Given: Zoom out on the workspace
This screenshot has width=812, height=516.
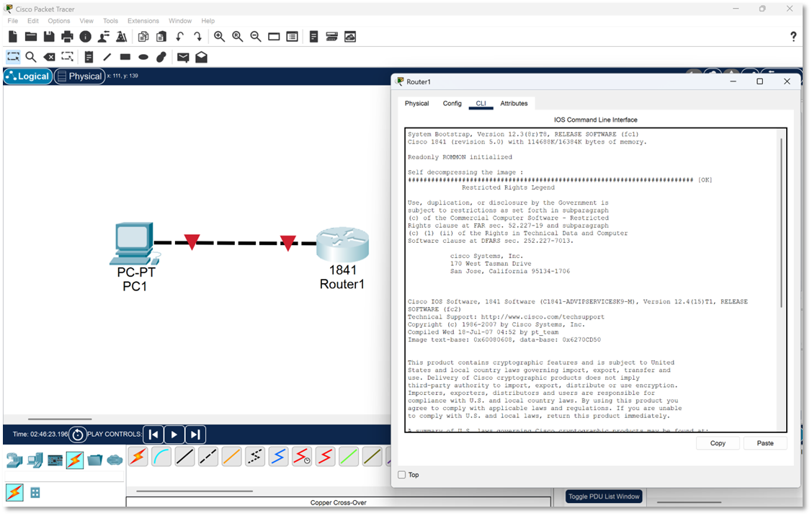Looking at the screenshot, I should click(256, 37).
